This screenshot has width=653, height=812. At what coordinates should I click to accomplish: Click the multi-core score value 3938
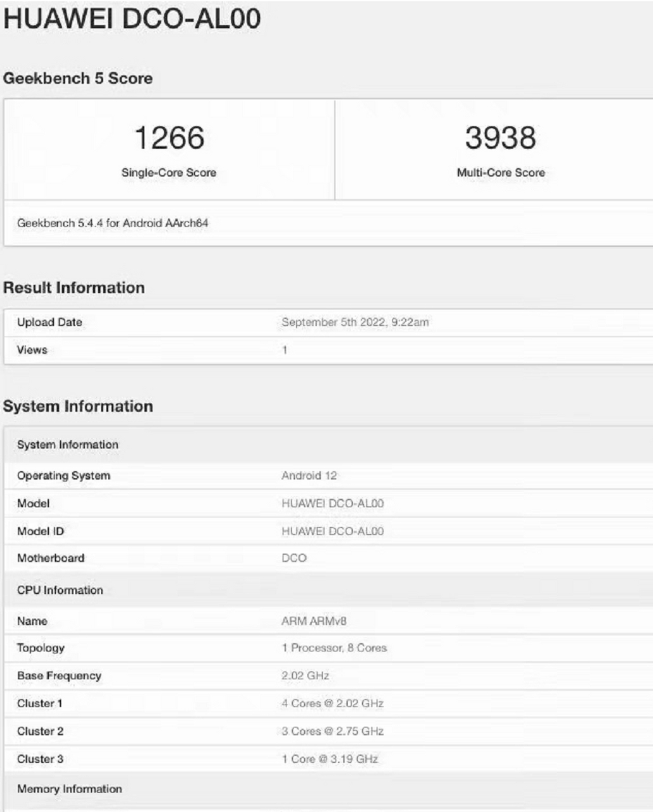click(x=500, y=138)
